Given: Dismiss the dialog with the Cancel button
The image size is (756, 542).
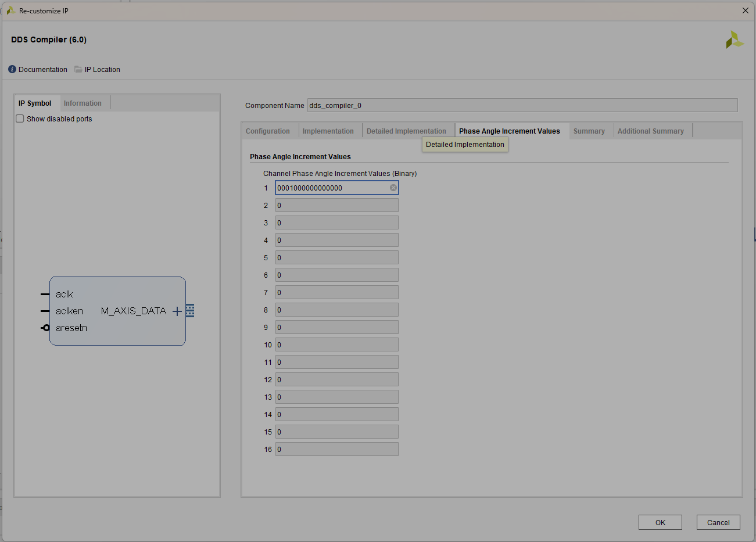Looking at the screenshot, I should click(x=718, y=522).
